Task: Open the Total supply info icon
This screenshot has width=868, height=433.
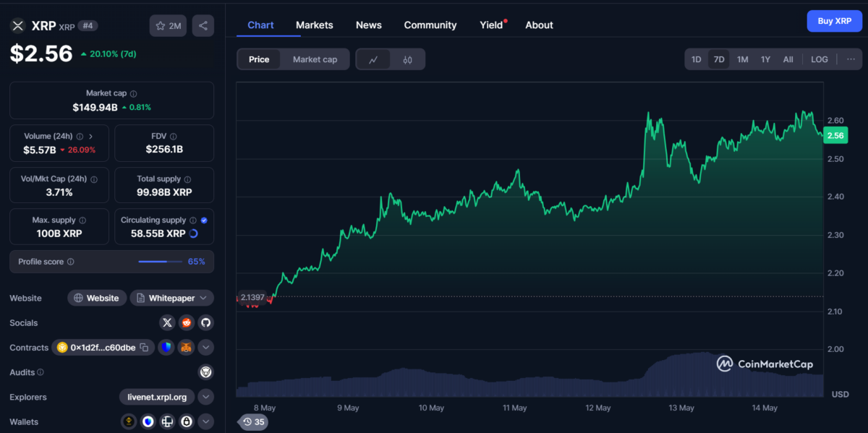Action: (187, 179)
